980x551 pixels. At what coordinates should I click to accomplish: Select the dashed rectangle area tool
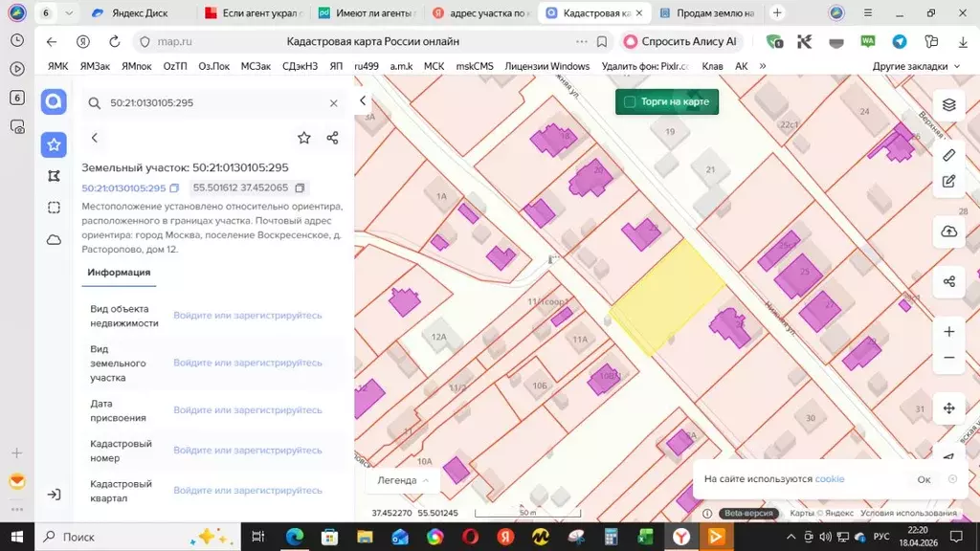[54, 208]
